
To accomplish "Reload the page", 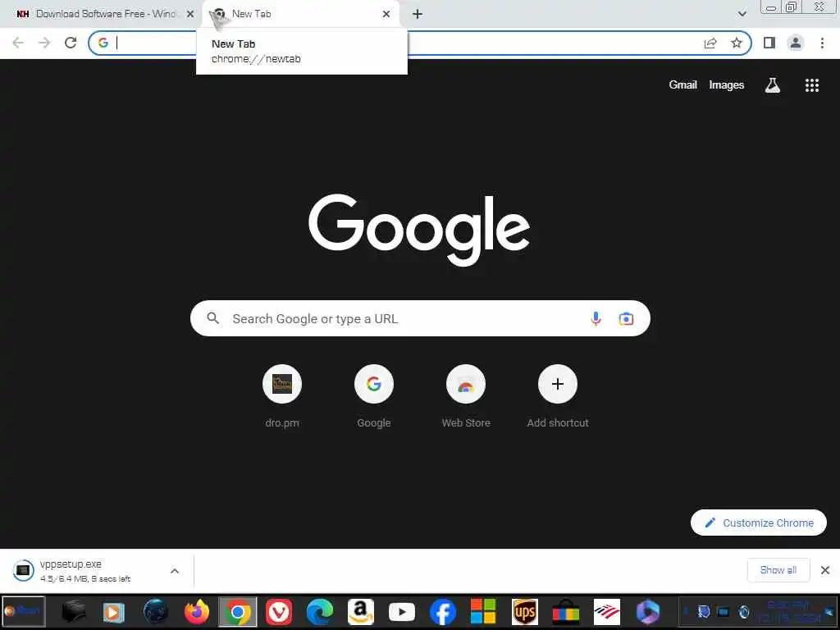I will [71, 43].
